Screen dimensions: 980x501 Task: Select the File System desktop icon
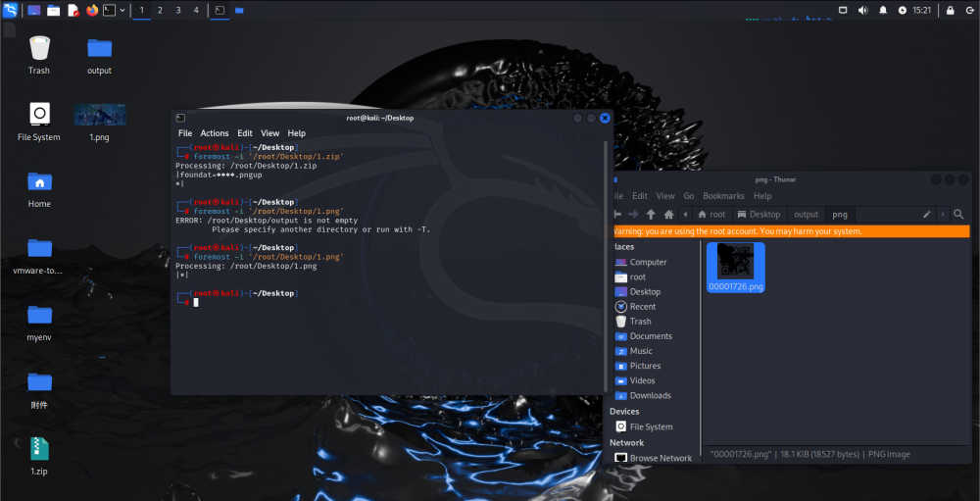pos(39,122)
